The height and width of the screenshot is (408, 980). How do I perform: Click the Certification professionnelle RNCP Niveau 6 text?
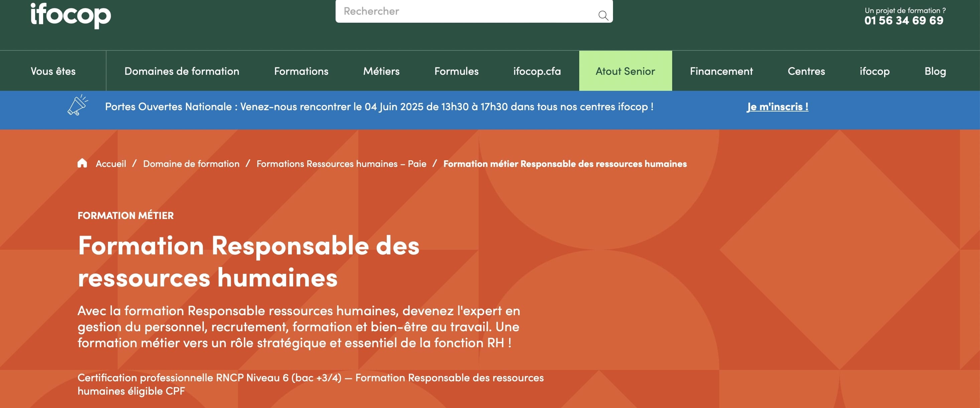[x=311, y=384]
